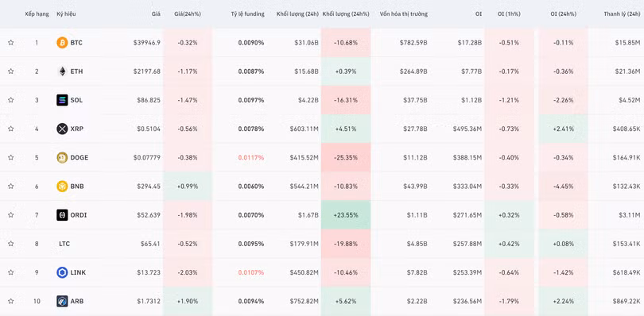Click SOL funding rate 0.0097%
The image size is (644, 316).
251,100
